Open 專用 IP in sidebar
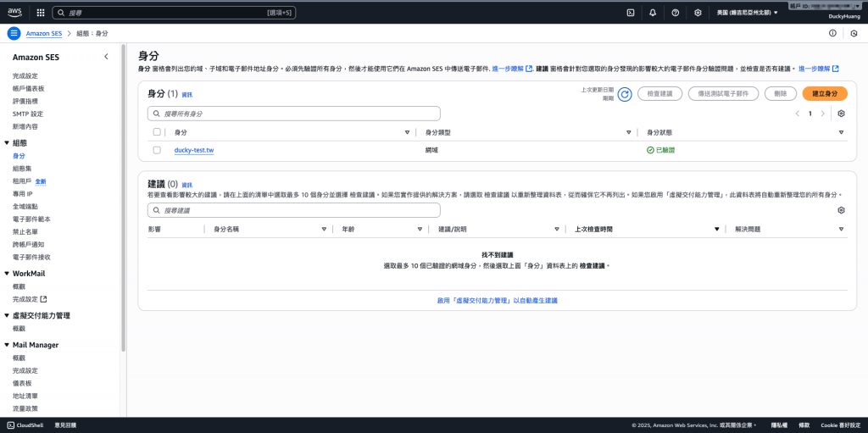The width and height of the screenshot is (868, 433). pyautogui.click(x=23, y=194)
